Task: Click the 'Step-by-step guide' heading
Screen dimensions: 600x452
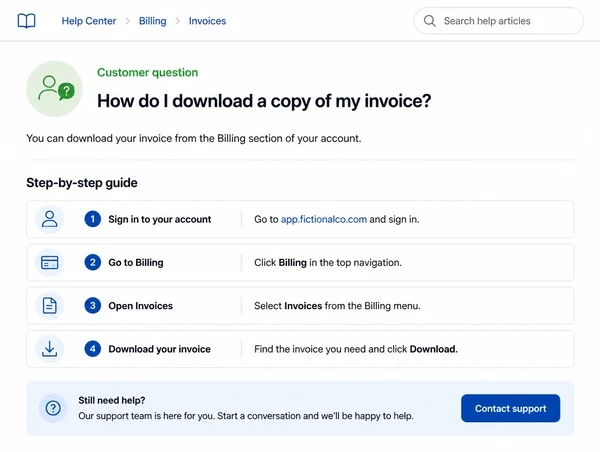Action: point(82,183)
